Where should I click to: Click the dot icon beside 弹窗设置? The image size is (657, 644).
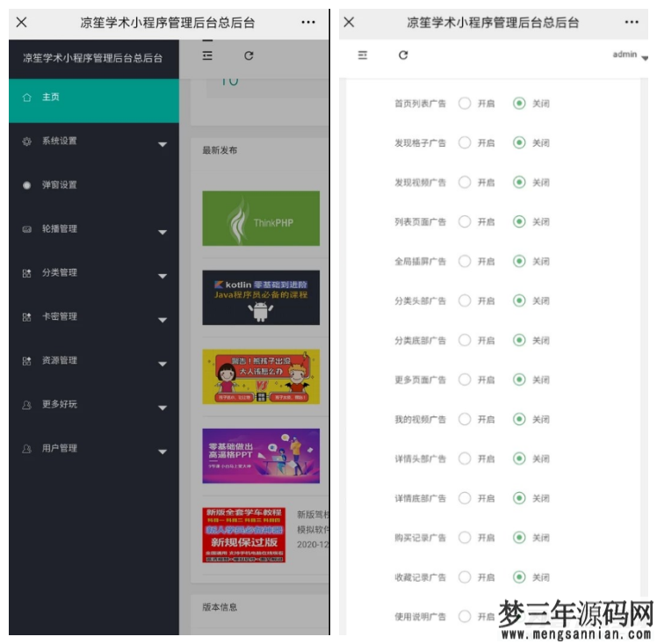point(27,185)
